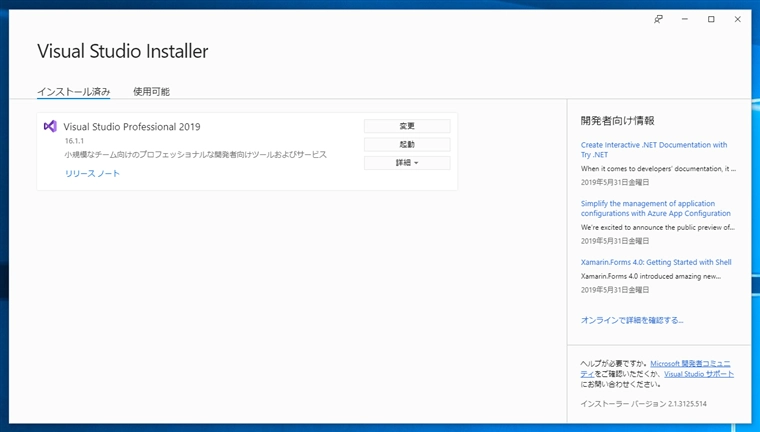Minimize the Visual Studio Installer window
The width and height of the screenshot is (760, 432).
pos(685,19)
